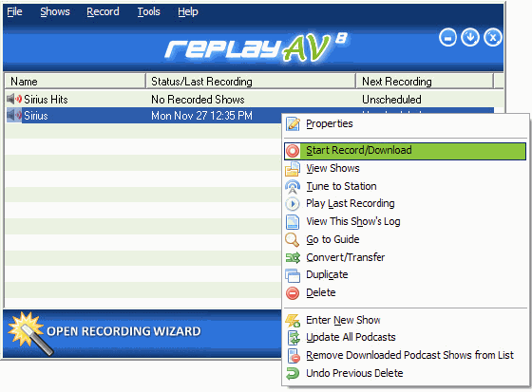Click the Convert/Transfer arrows icon
Viewport: 532px width, 392px height.
293,258
